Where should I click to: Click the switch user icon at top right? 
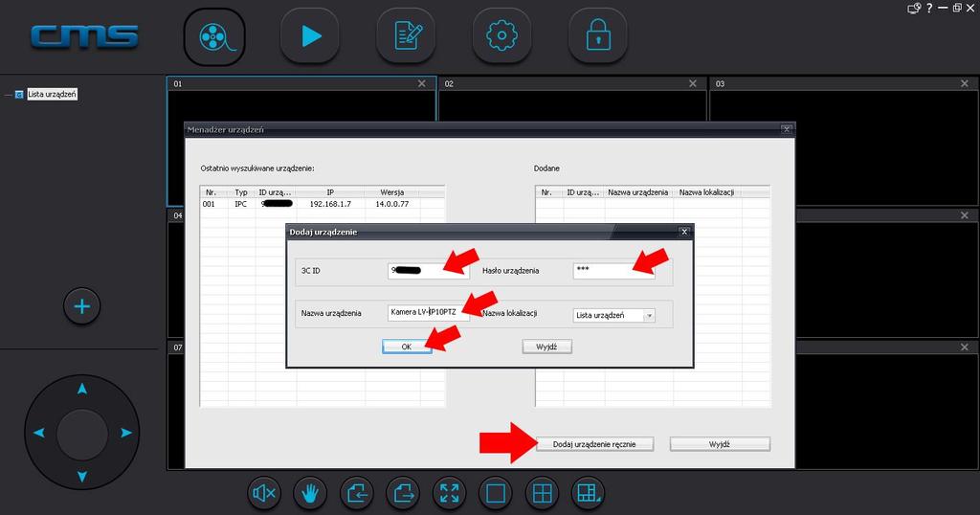click(914, 8)
